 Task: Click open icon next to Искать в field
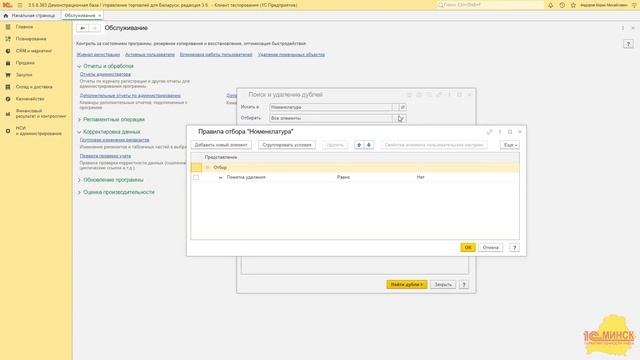402,107
